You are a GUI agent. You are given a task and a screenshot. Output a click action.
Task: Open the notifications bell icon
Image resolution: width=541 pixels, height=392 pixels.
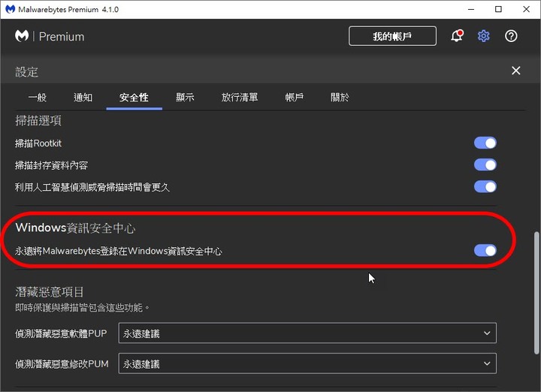[x=457, y=36]
